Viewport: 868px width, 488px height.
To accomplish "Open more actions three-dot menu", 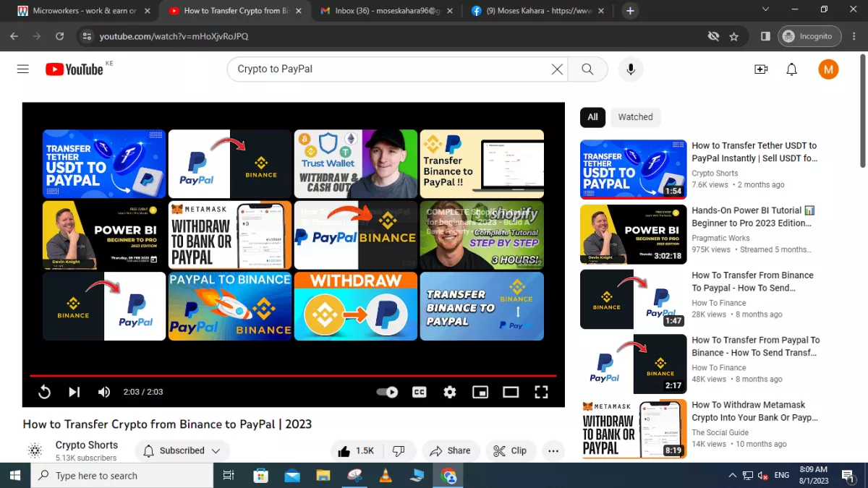I will tap(553, 450).
